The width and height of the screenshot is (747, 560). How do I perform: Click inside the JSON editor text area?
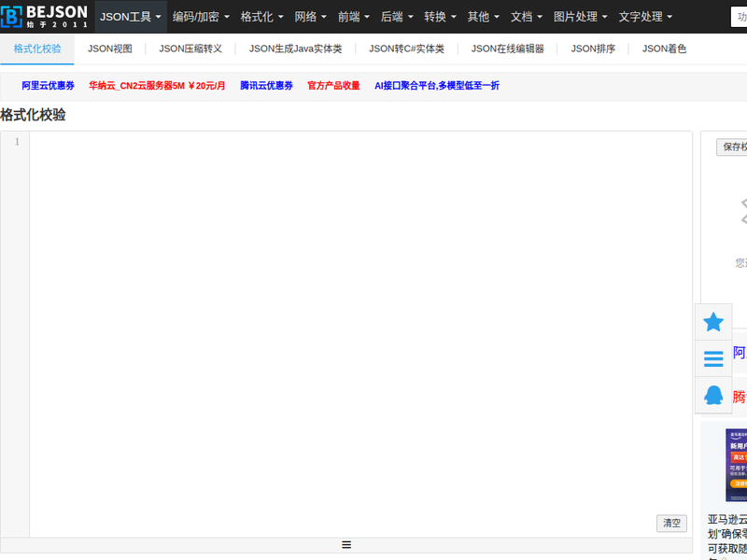coord(359,327)
